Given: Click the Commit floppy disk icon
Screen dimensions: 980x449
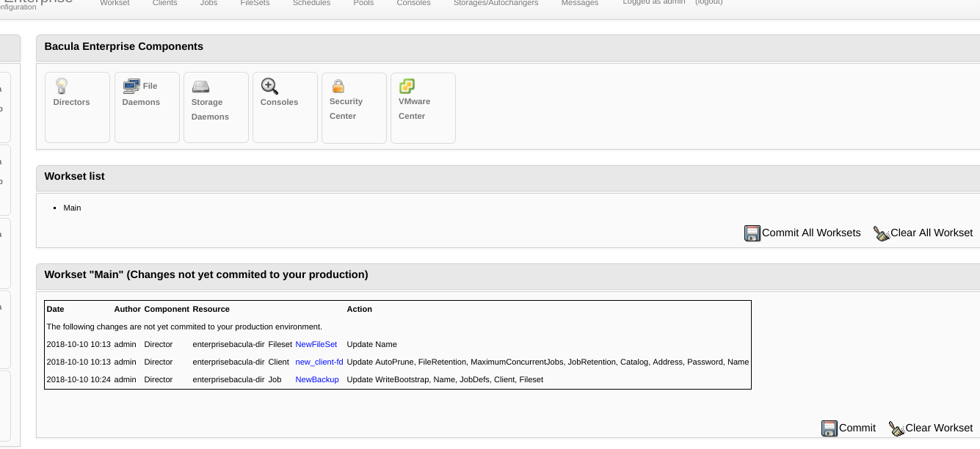Looking at the screenshot, I should [830, 428].
